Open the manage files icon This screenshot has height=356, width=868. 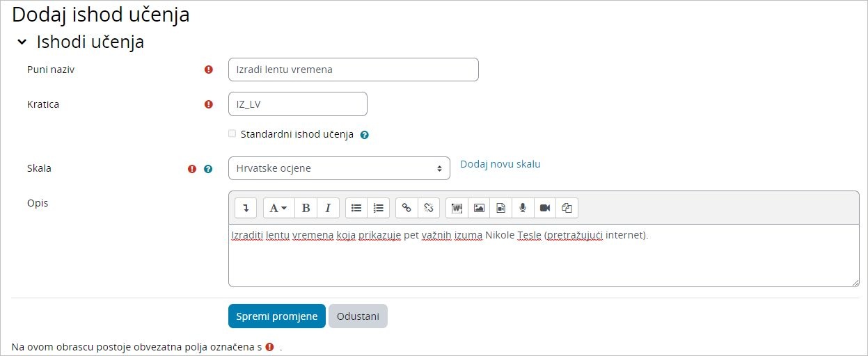tap(567, 208)
